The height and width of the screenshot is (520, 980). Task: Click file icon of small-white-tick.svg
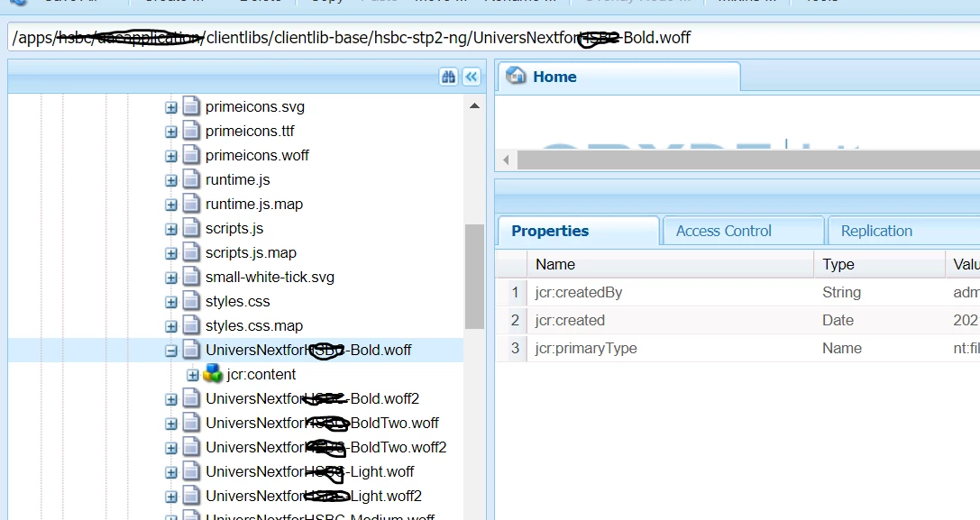coord(191,278)
